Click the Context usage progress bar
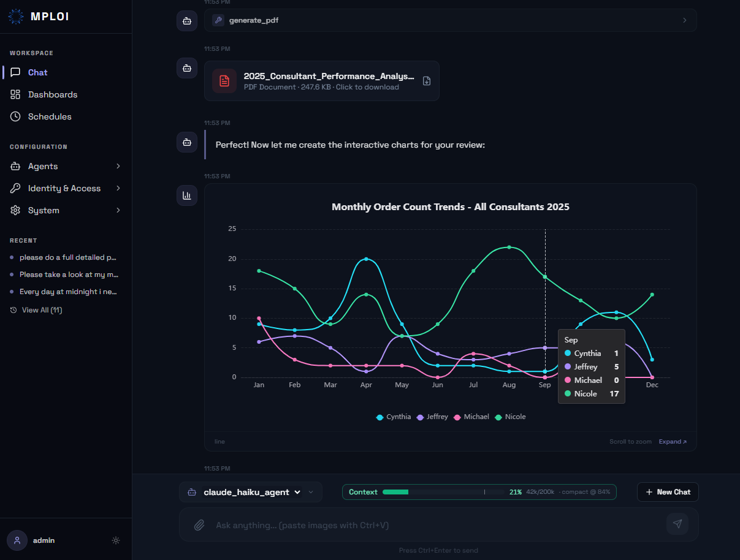740x560 pixels. (x=443, y=492)
